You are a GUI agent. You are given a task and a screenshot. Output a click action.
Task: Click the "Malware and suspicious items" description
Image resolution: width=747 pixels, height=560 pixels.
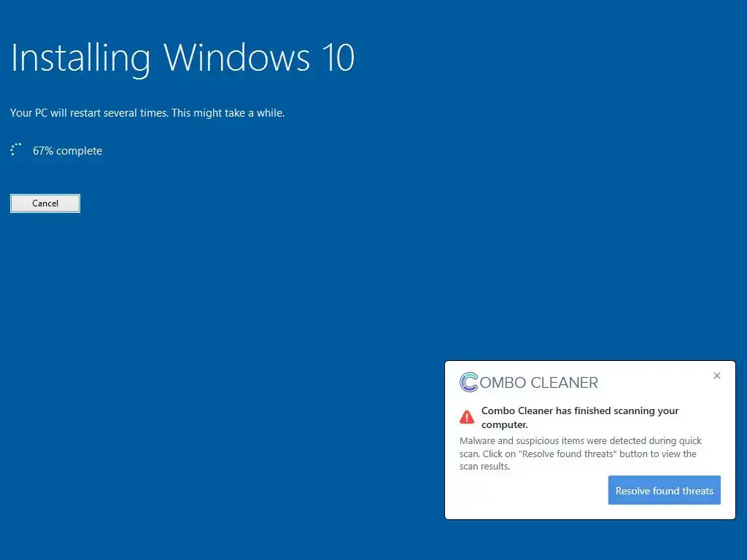580,454
